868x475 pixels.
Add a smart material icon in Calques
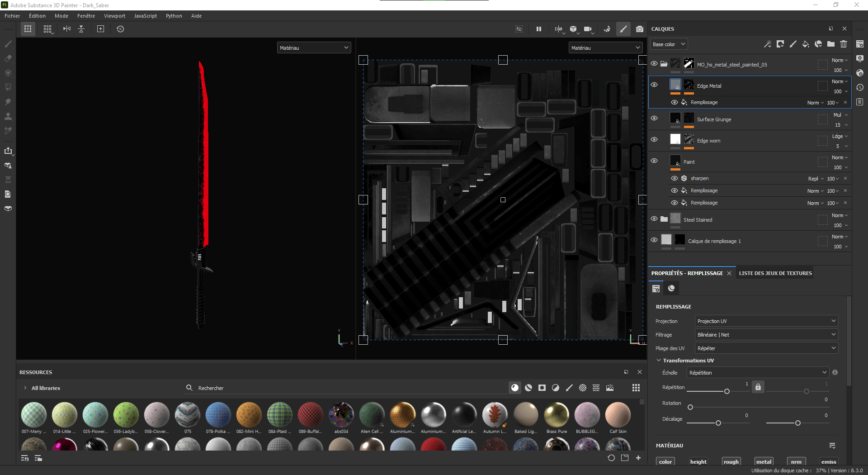click(x=818, y=44)
